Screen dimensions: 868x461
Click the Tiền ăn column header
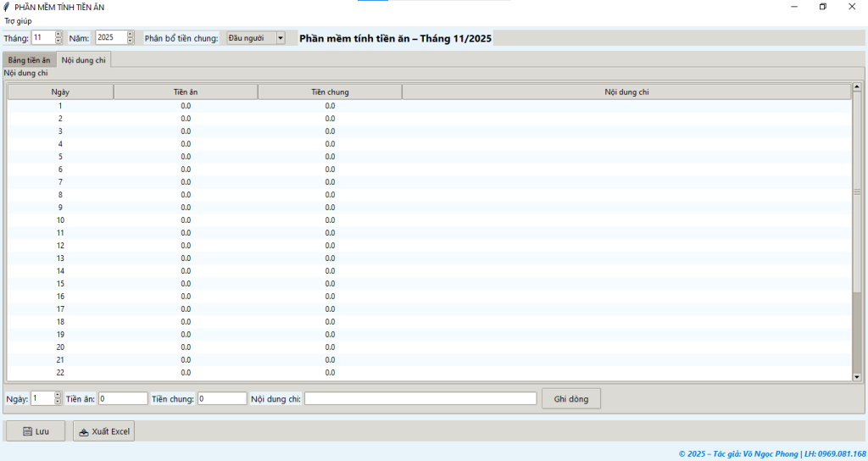(x=186, y=92)
